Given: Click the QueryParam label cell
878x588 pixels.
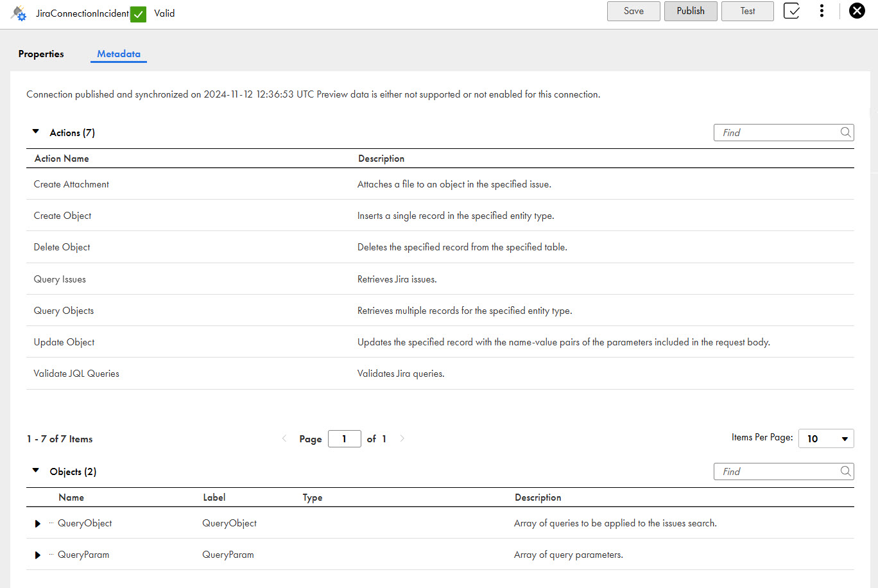Looking at the screenshot, I should point(228,555).
